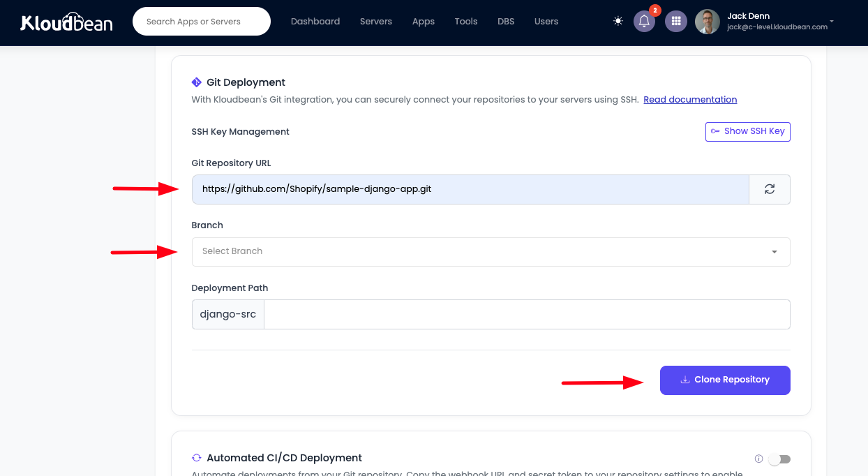868x476 pixels.
Task: Open the user account dropdown arrow
Action: point(832,22)
